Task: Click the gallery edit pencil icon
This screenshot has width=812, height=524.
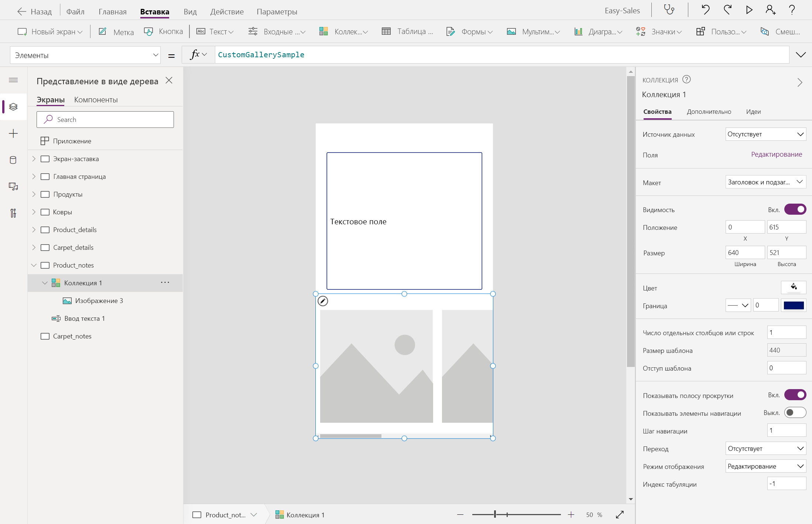Action: [323, 301]
